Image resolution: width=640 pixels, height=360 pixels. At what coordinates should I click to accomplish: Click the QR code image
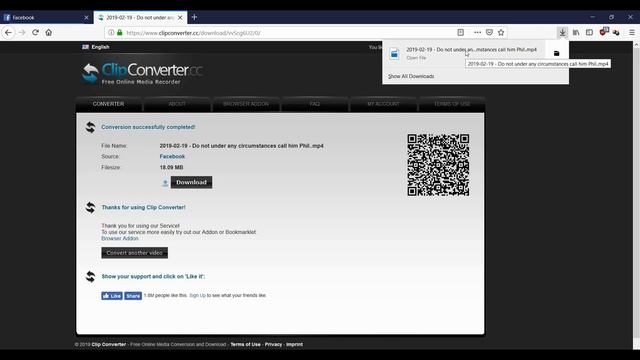pyautogui.click(x=438, y=165)
